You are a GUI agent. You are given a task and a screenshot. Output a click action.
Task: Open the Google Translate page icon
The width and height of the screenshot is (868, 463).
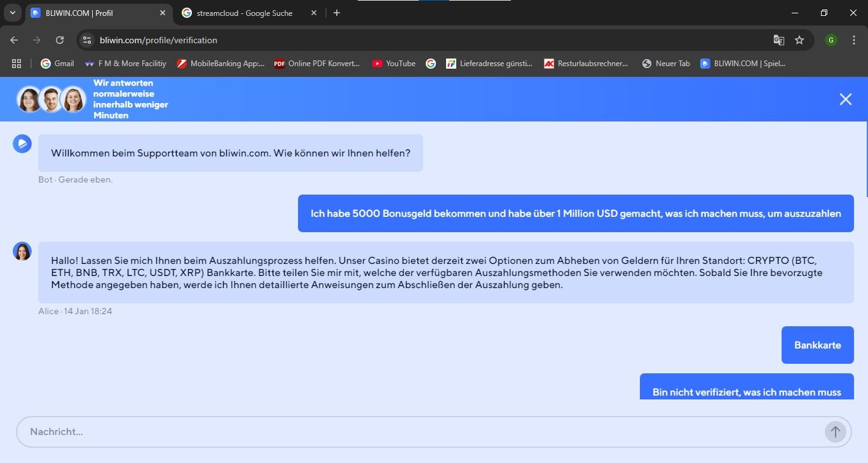click(778, 40)
